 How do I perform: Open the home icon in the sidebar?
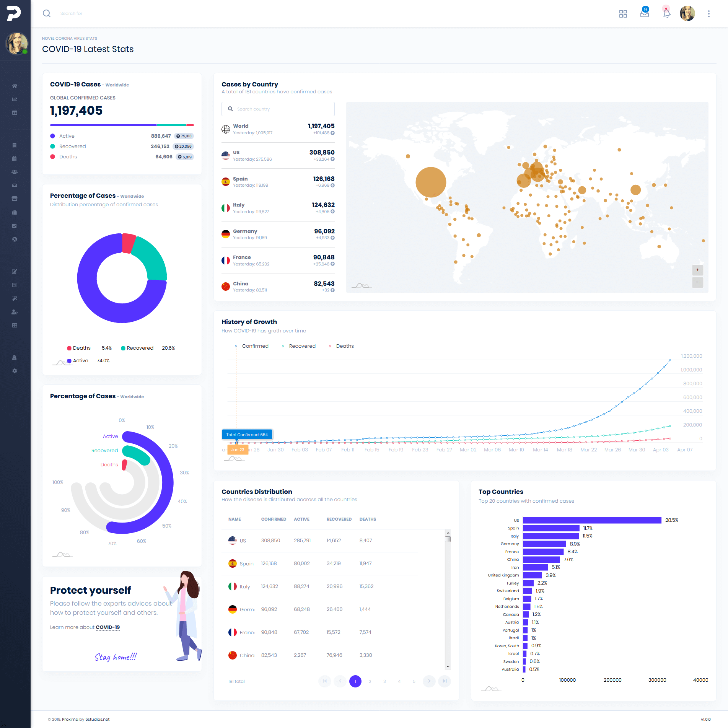tap(15, 86)
